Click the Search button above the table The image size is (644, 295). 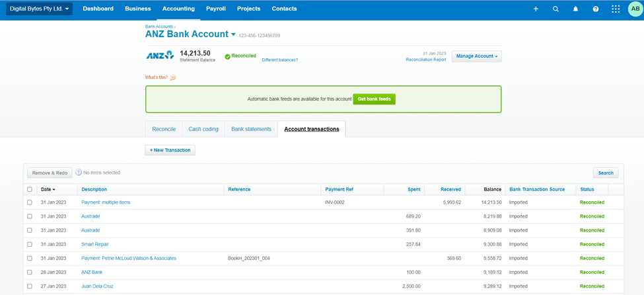(x=606, y=173)
